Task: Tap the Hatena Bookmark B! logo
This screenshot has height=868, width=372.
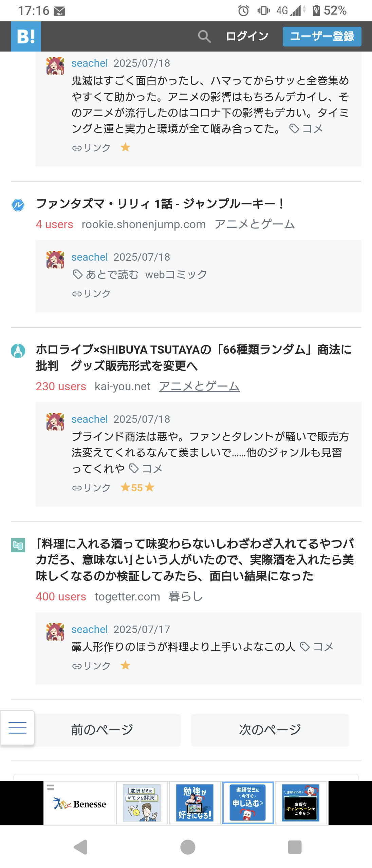Action: (26, 36)
